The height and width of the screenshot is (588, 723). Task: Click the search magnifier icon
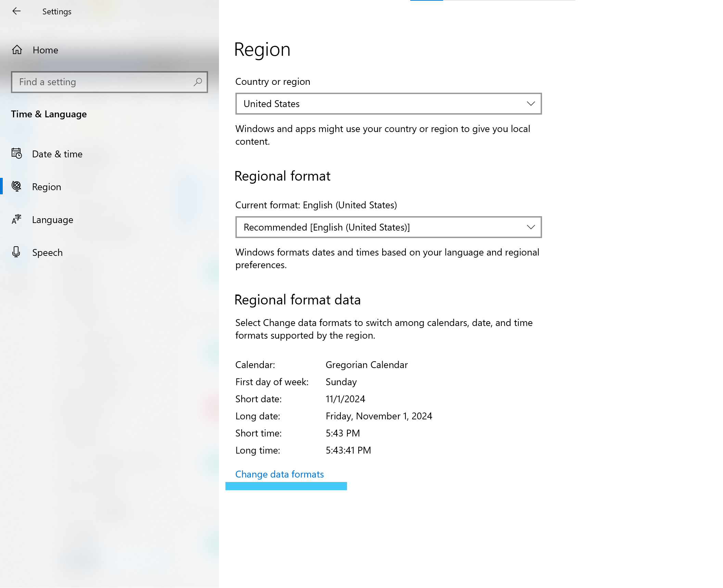(x=198, y=82)
